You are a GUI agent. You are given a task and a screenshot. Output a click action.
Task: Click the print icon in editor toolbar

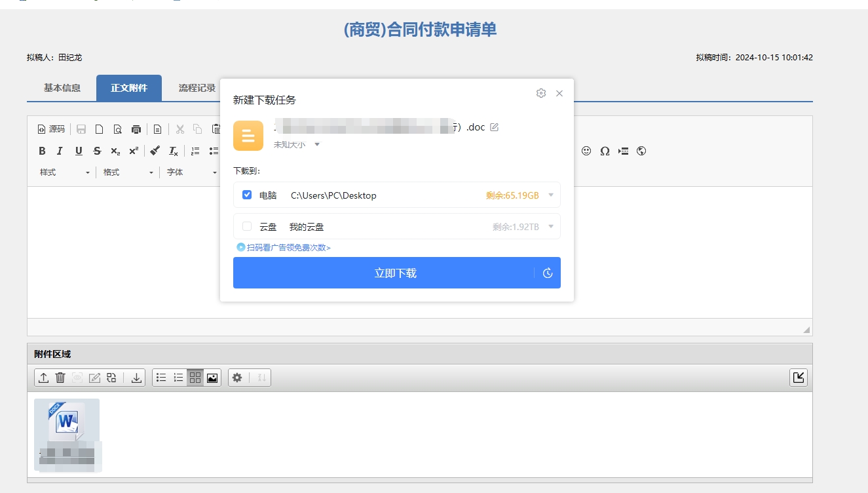tap(136, 129)
